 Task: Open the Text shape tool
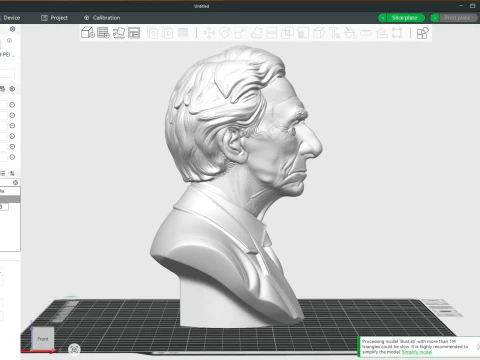pos(334,33)
